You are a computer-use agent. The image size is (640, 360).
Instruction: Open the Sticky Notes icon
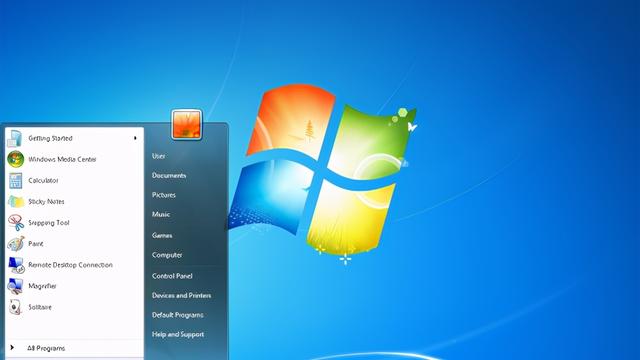coord(16,202)
